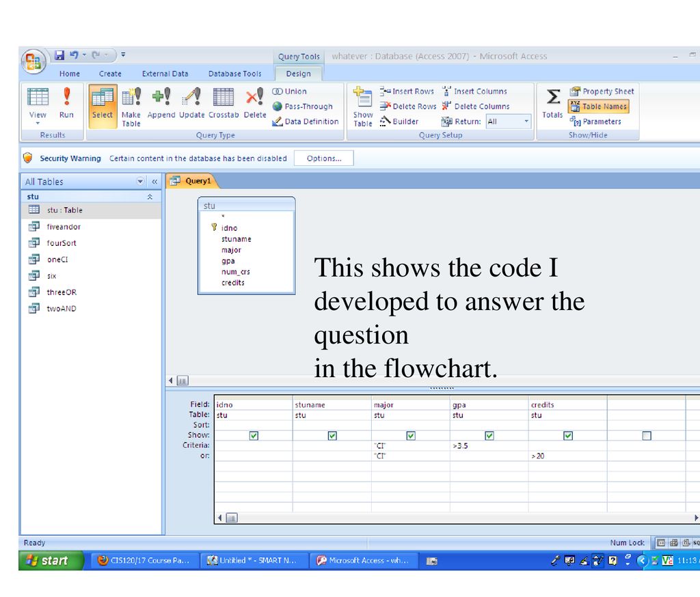Toggle Totals row with sigma icon
The image size is (700, 597).
coord(552,103)
